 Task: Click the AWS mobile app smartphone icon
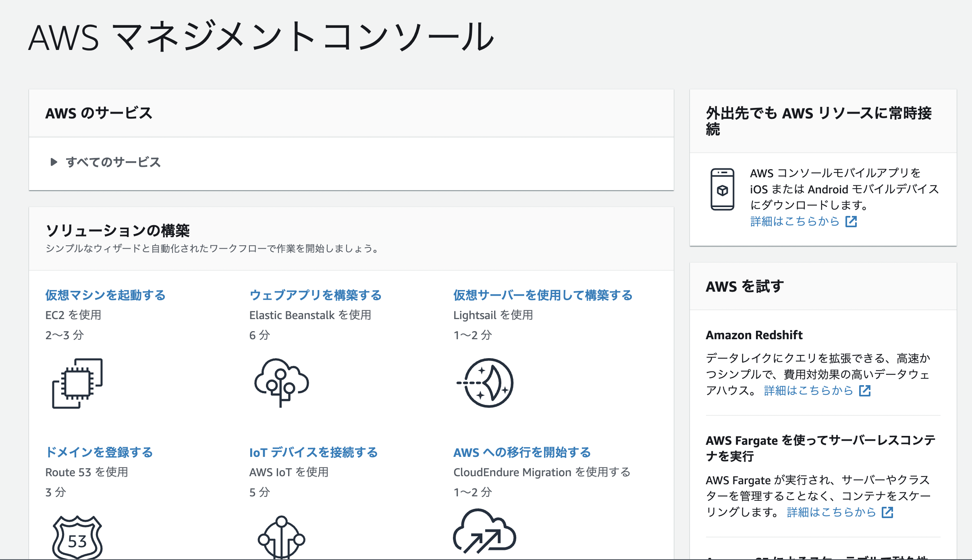723,189
